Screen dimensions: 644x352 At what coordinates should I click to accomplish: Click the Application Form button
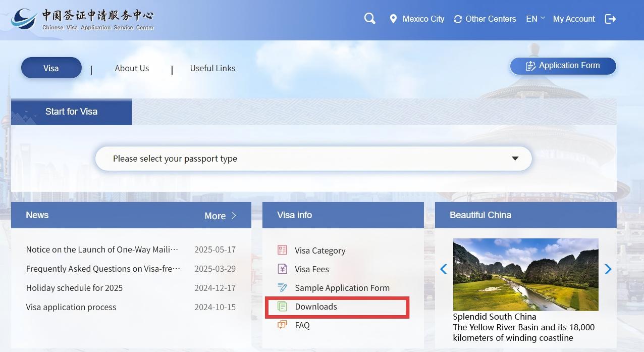point(563,66)
